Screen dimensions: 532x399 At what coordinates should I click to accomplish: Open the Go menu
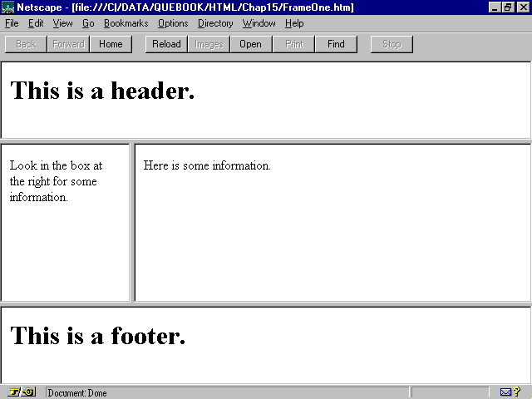[88, 23]
